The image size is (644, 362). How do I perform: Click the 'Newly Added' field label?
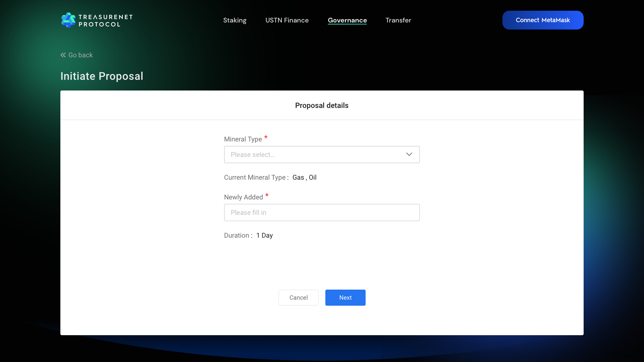(x=243, y=197)
